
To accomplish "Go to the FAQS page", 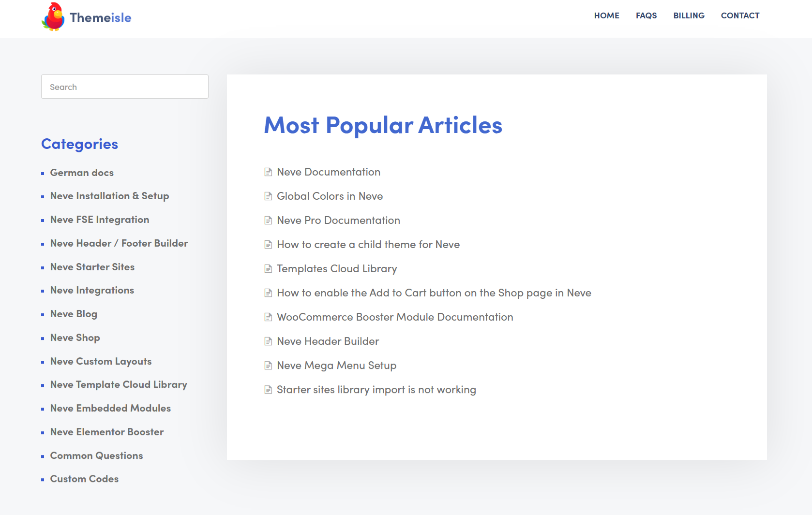I will click(646, 15).
